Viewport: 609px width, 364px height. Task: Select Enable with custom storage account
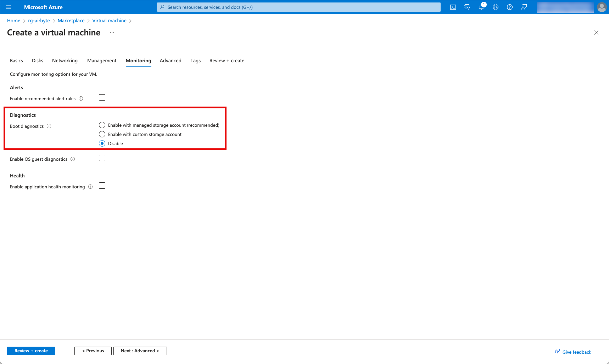pyautogui.click(x=102, y=134)
